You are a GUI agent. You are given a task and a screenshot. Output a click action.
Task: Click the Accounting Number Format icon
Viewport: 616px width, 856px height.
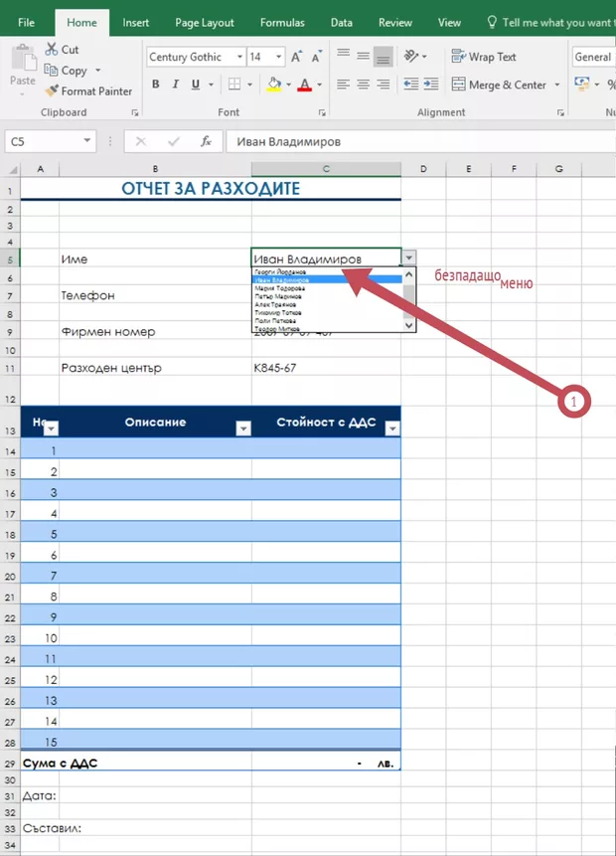coord(581,85)
